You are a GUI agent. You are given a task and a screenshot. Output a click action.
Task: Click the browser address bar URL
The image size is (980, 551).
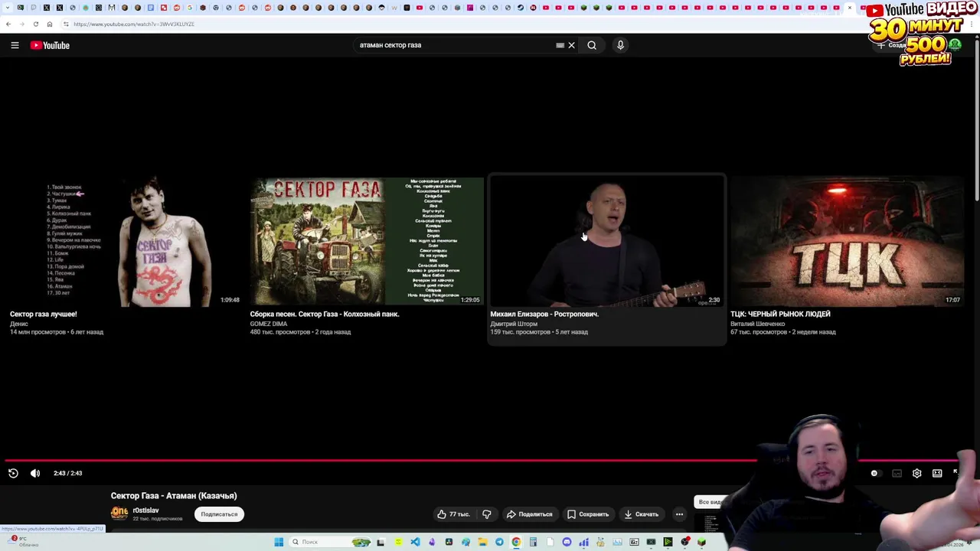pyautogui.click(x=133, y=24)
